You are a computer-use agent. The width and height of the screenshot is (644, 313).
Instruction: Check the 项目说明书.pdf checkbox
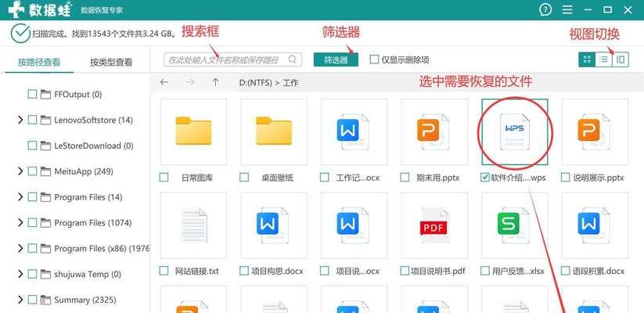[x=405, y=271]
